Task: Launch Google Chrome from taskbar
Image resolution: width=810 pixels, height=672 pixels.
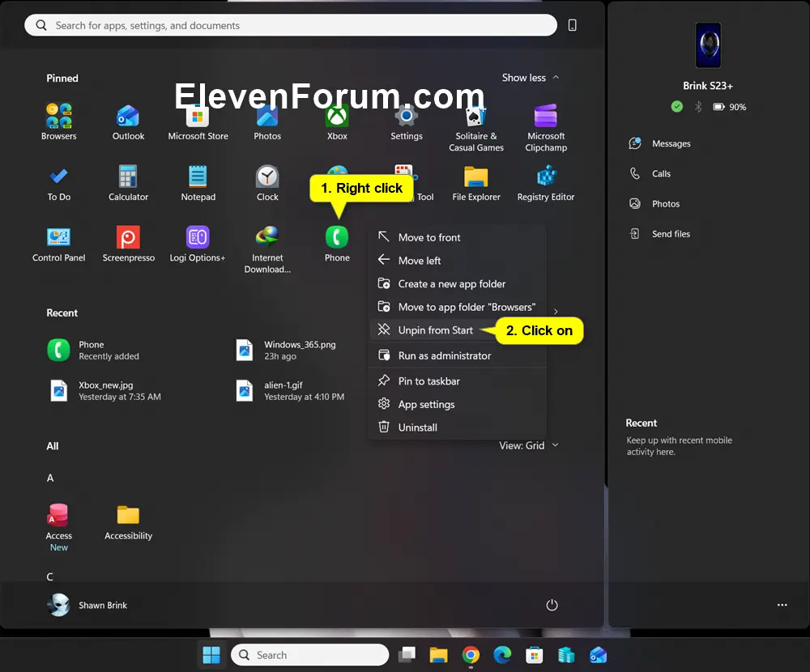Action: [471, 655]
